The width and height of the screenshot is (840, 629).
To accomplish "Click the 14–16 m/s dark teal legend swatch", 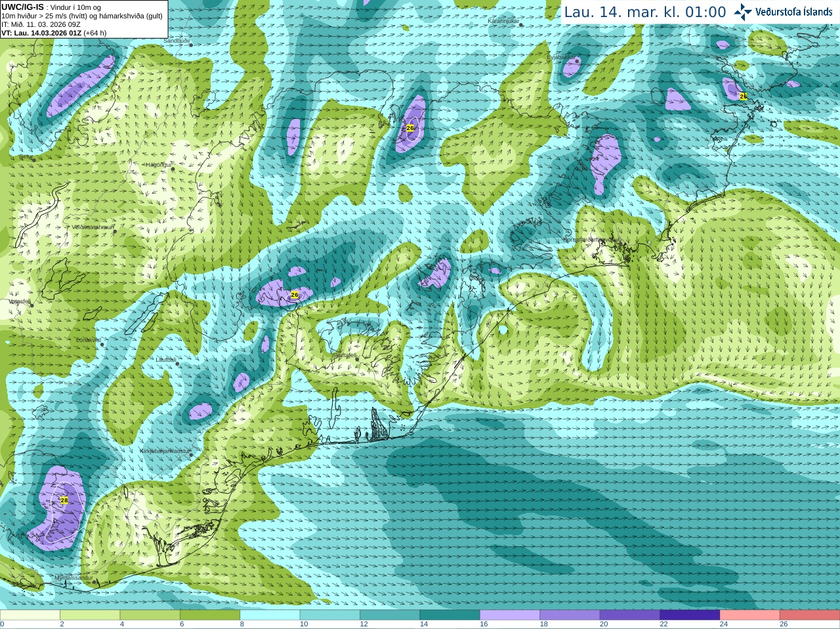I will [450, 615].
